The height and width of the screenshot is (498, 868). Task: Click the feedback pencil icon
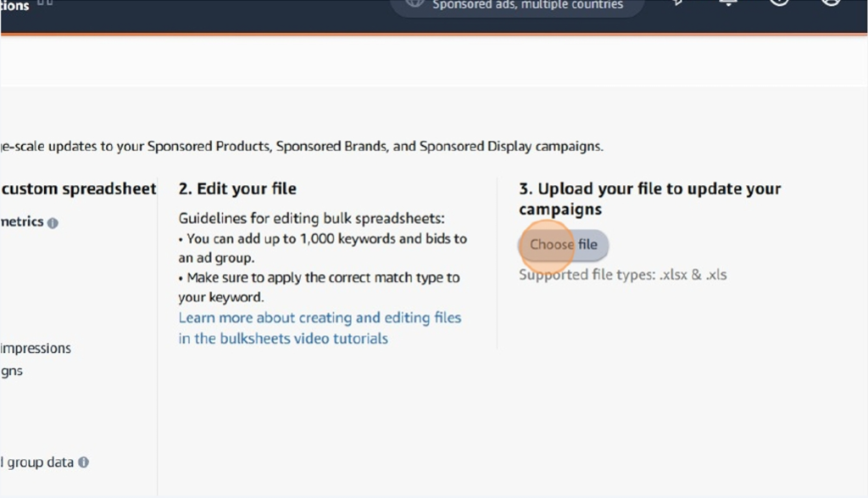click(677, 3)
